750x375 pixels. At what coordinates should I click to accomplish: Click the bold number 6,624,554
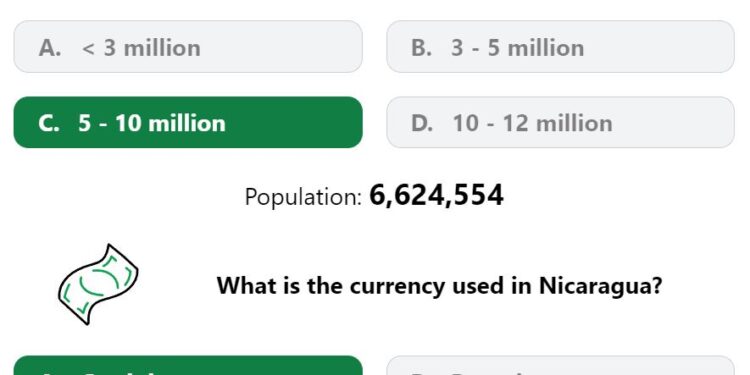click(437, 195)
